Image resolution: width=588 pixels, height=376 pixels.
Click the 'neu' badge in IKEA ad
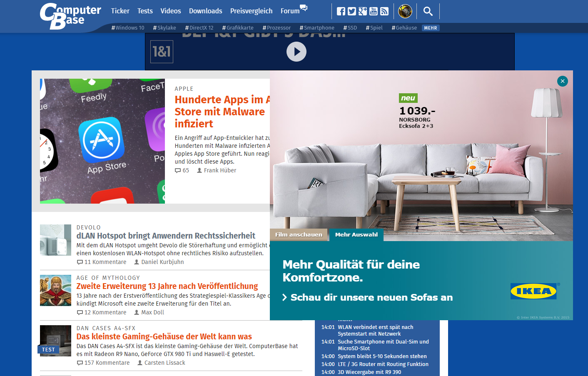click(408, 98)
